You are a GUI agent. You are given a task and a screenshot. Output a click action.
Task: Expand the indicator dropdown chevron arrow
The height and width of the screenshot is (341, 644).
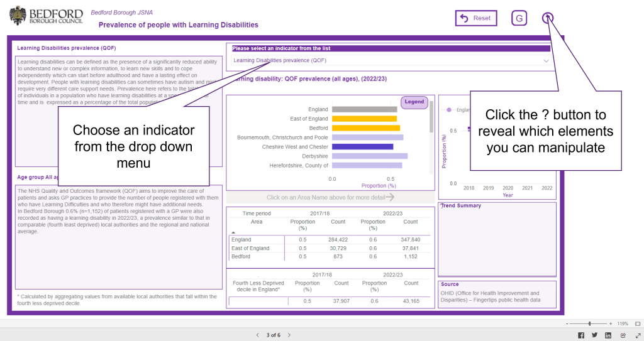tap(546, 61)
